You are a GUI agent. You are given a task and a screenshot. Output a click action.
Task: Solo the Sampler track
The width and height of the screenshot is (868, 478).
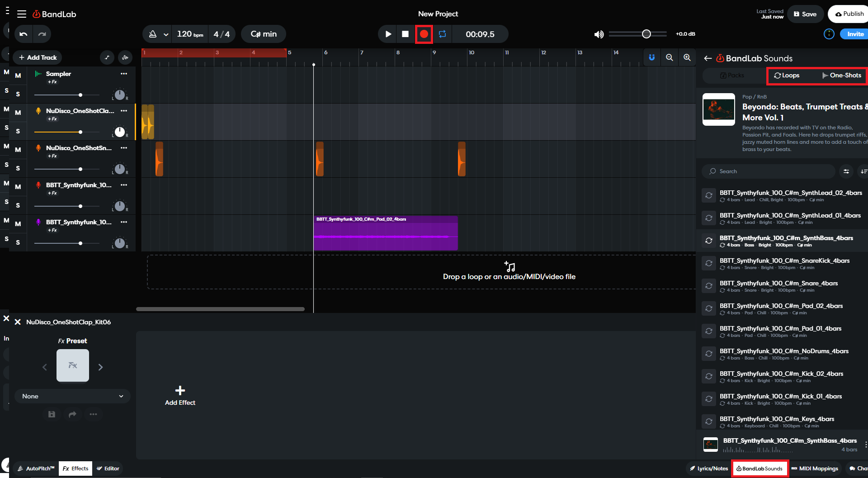[x=18, y=94]
